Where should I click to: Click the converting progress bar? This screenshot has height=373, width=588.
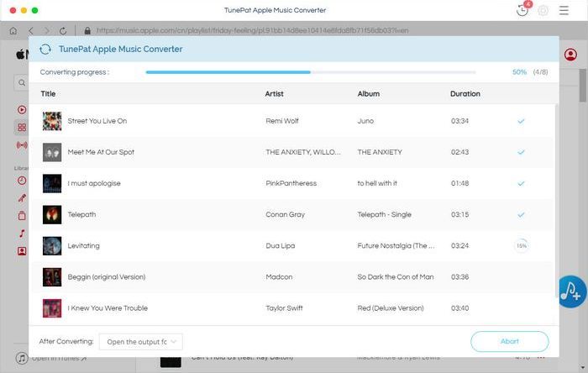point(311,72)
